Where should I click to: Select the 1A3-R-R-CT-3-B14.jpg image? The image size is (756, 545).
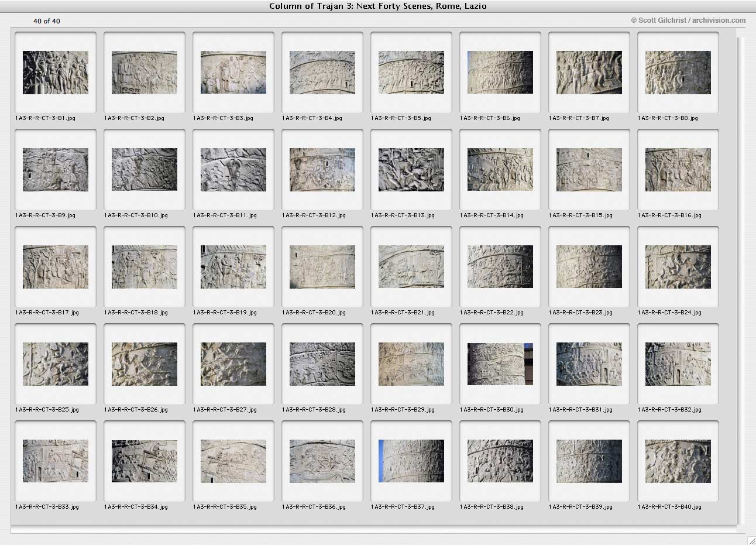coord(500,170)
